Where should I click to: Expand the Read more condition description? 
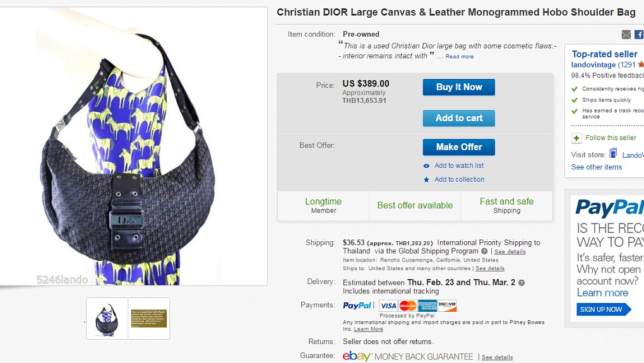click(460, 57)
